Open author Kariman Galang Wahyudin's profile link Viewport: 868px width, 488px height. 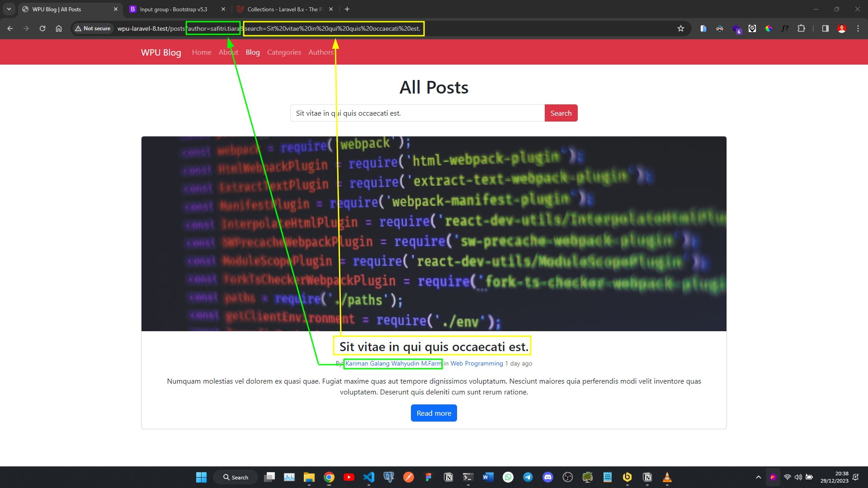(393, 363)
